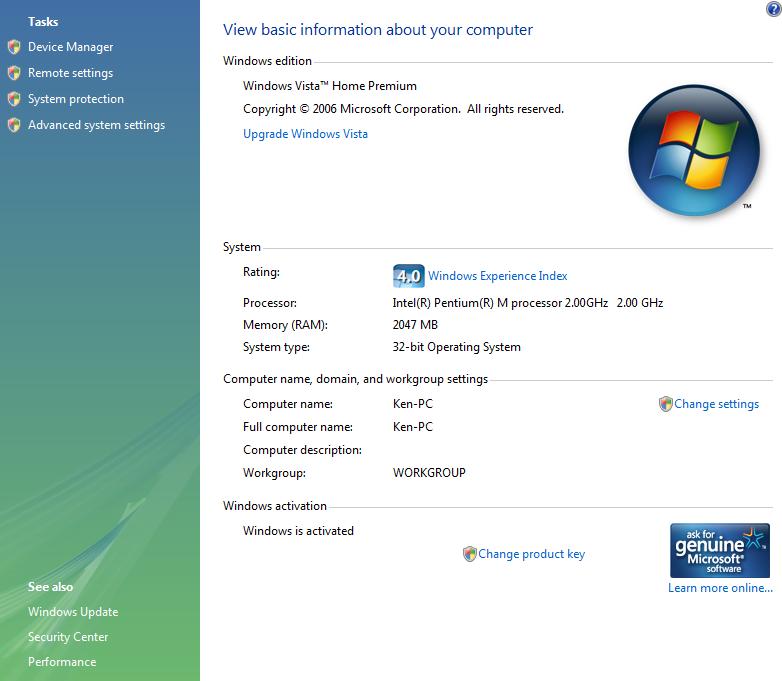This screenshot has width=782, height=681.
Task: Click the processor value Intel Pentium M
Action: 528,303
